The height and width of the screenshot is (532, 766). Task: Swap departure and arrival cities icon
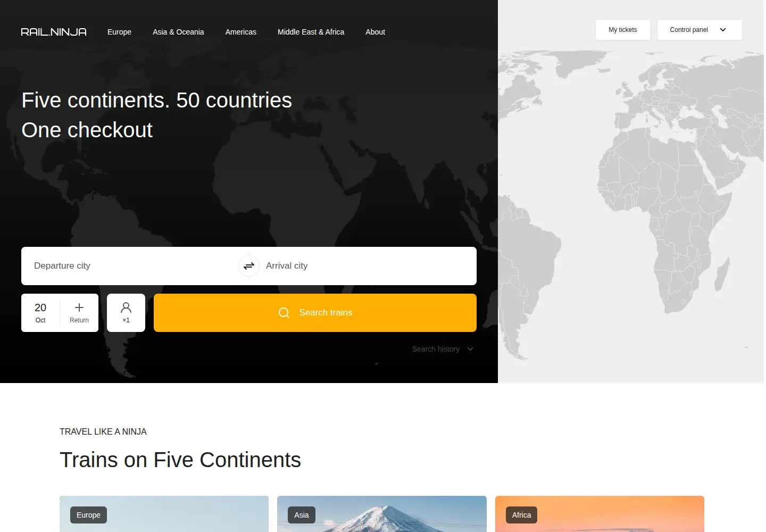249,266
